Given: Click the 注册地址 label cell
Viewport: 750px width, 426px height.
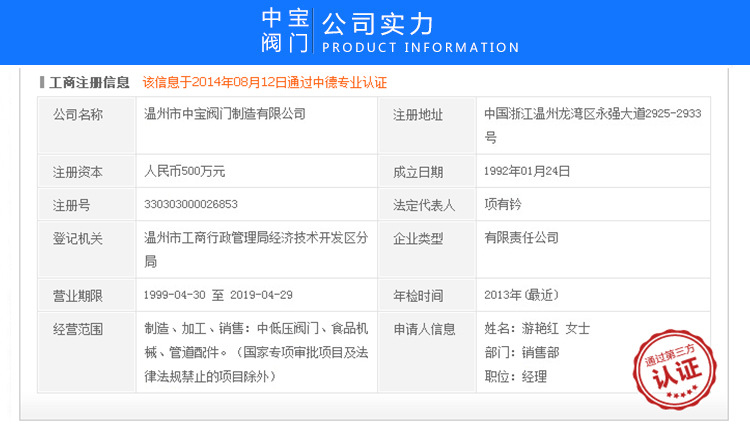Looking at the screenshot, I should pos(418,115).
